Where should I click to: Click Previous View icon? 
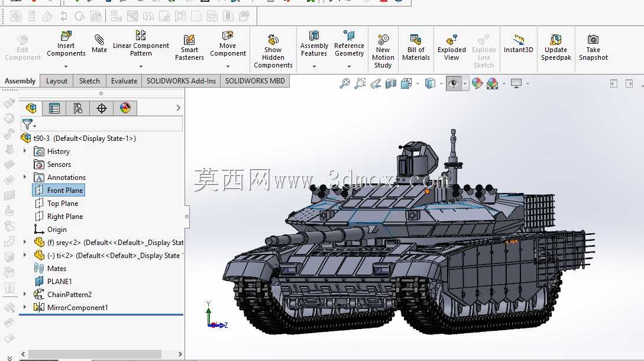pos(376,84)
